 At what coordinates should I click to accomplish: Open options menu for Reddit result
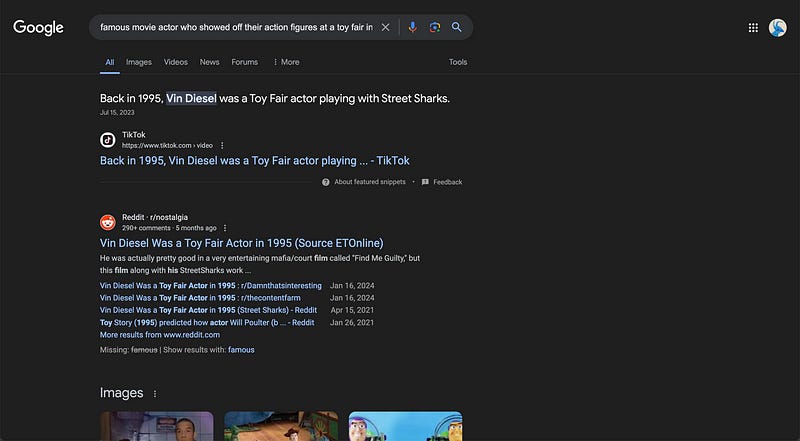pyautogui.click(x=225, y=228)
